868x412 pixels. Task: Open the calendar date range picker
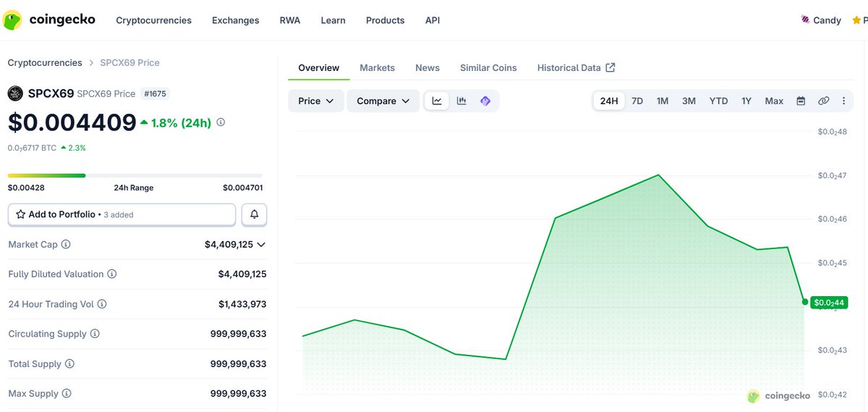coord(801,101)
